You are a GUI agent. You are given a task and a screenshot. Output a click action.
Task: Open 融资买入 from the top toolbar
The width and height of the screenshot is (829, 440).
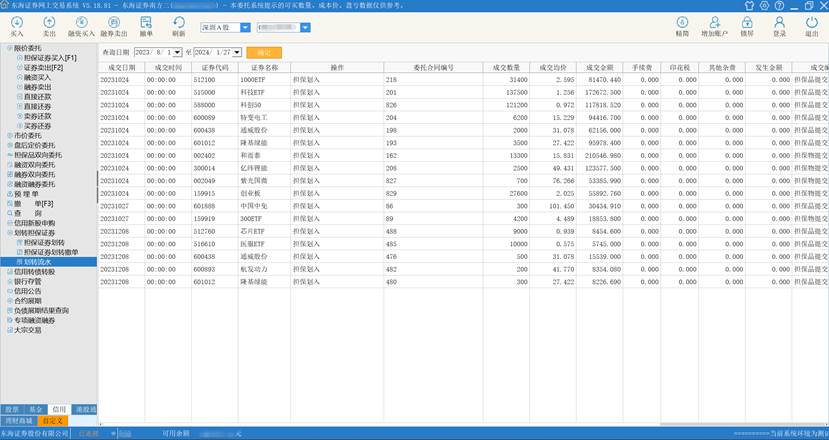(x=81, y=26)
